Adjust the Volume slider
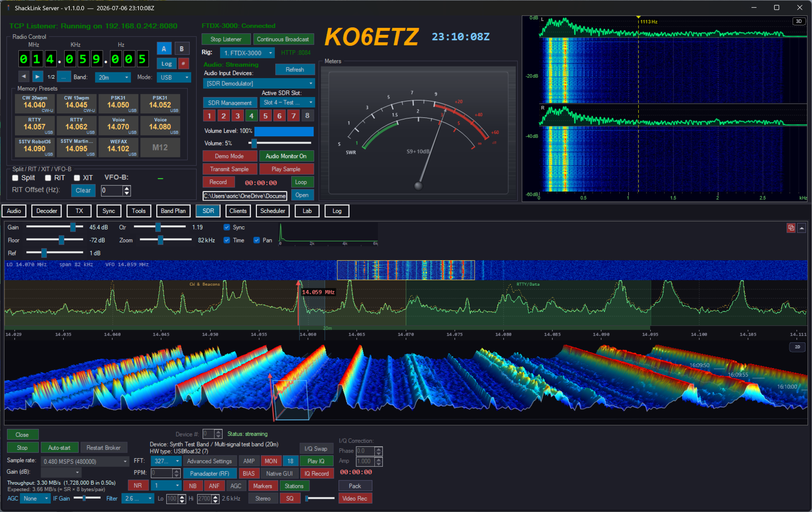 click(280, 143)
